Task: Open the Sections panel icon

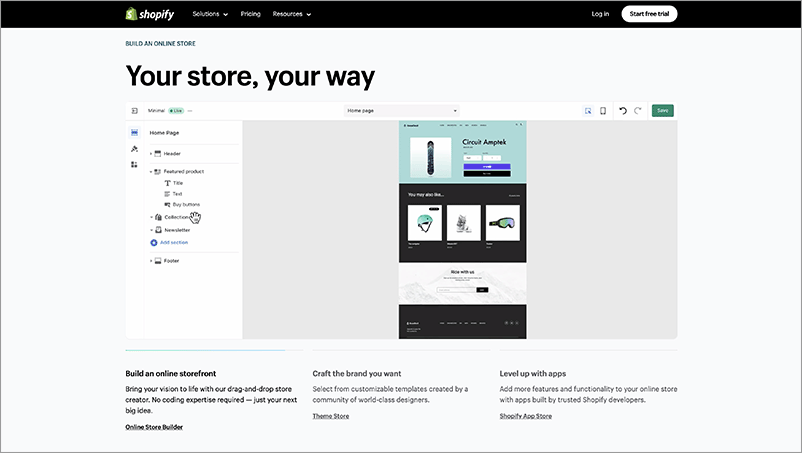Action: pyautogui.click(x=134, y=133)
